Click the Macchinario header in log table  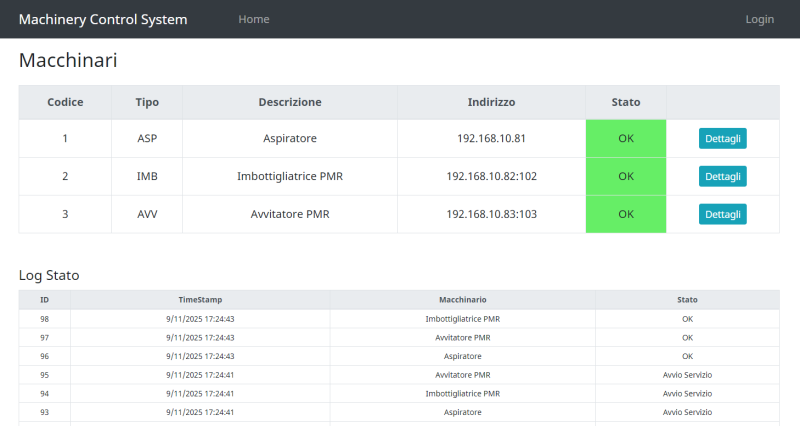(x=462, y=300)
